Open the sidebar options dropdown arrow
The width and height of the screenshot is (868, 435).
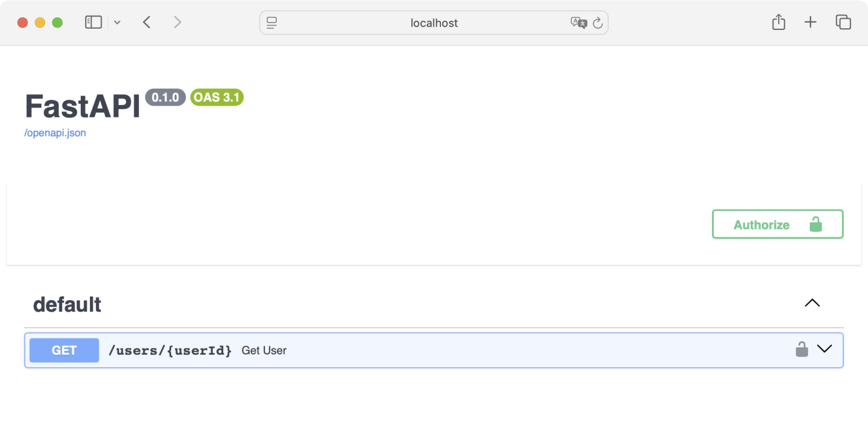click(117, 23)
